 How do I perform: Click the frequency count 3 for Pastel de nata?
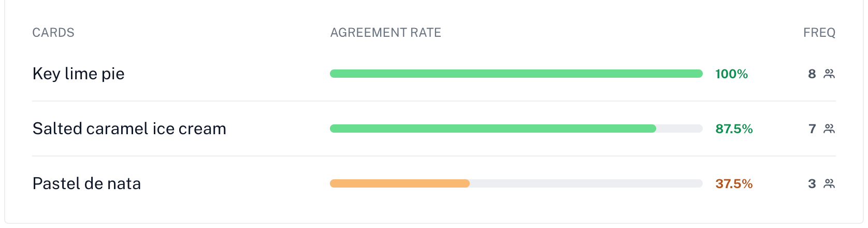click(x=812, y=184)
